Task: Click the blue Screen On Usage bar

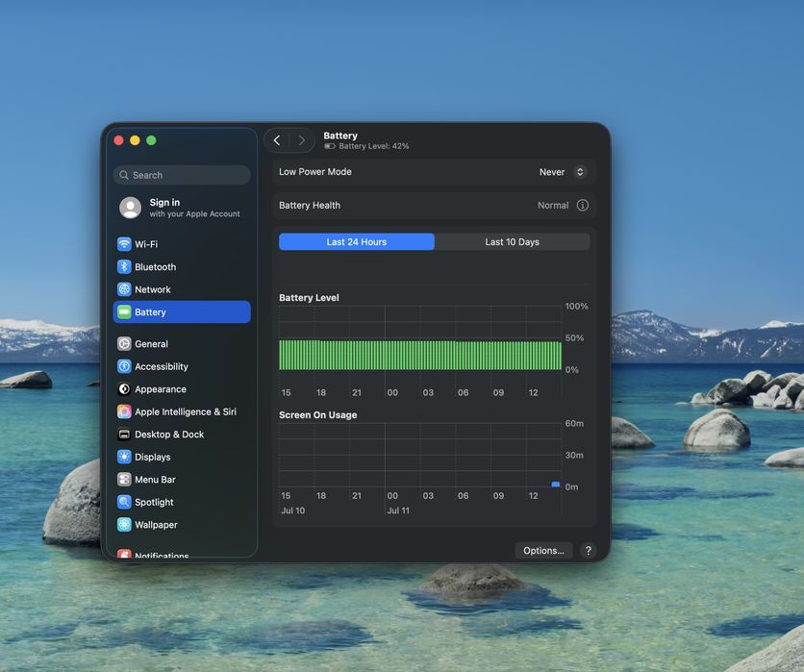Action: tap(555, 484)
